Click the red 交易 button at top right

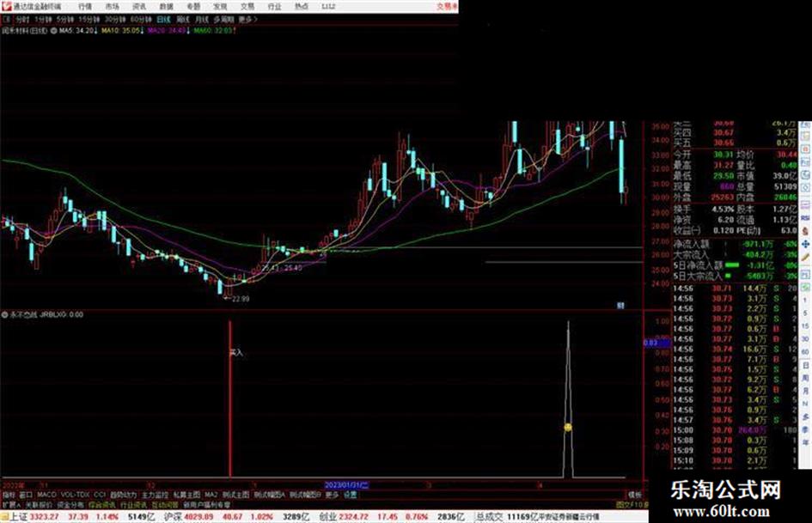(x=447, y=6)
